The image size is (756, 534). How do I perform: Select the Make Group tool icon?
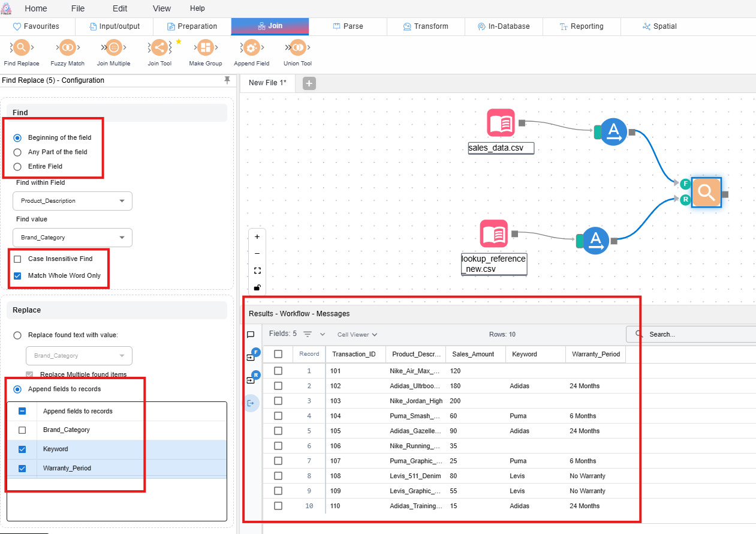pyautogui.click(x=205, y=48)
